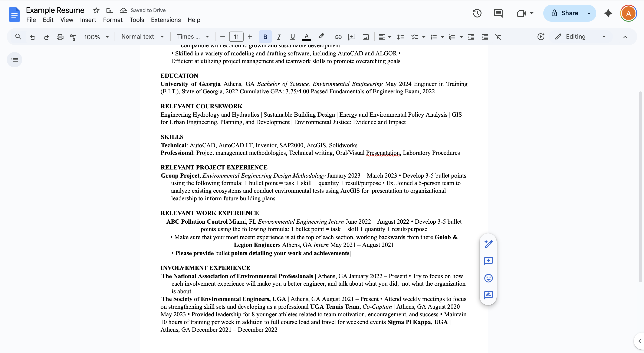Toggle italic formatting button
This screenshot has height=353, width=644.
pyautogui.click(x=279, y=37)
